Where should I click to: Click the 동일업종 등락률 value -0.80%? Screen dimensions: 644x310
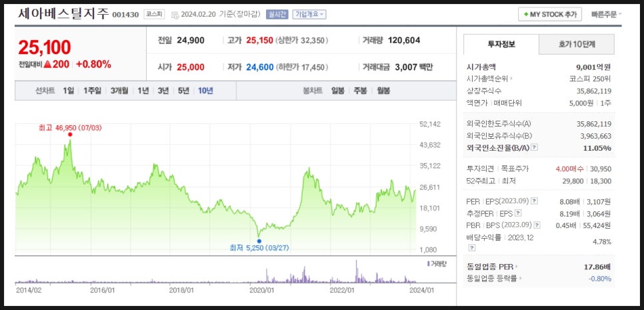tap(601, 279)
